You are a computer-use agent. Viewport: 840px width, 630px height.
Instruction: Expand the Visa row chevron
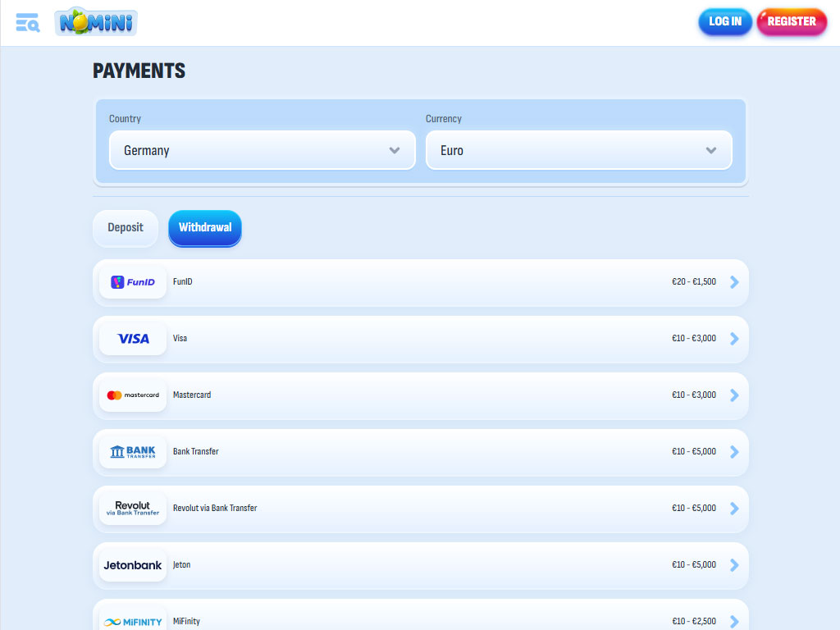pos(734,339)
